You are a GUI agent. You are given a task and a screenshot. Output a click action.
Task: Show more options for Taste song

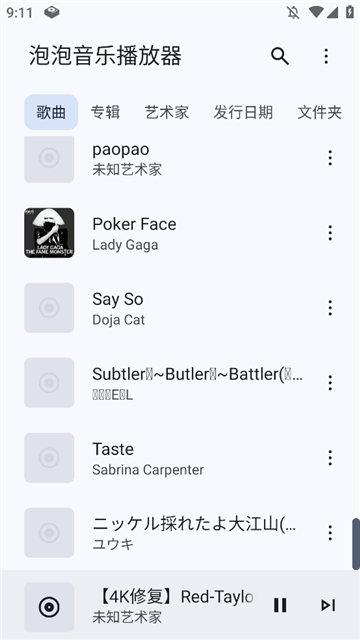[330, 458]
